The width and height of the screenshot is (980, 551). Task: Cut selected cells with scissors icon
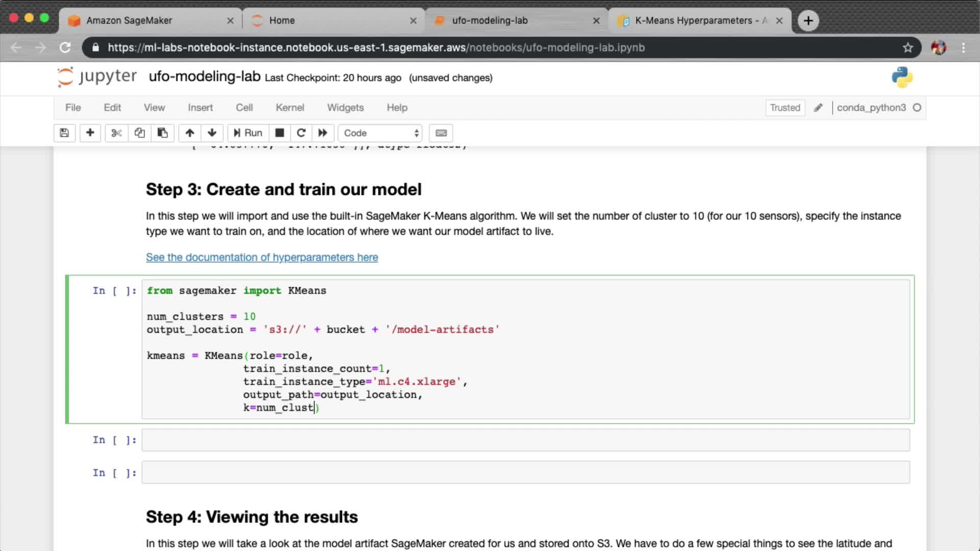116,133
